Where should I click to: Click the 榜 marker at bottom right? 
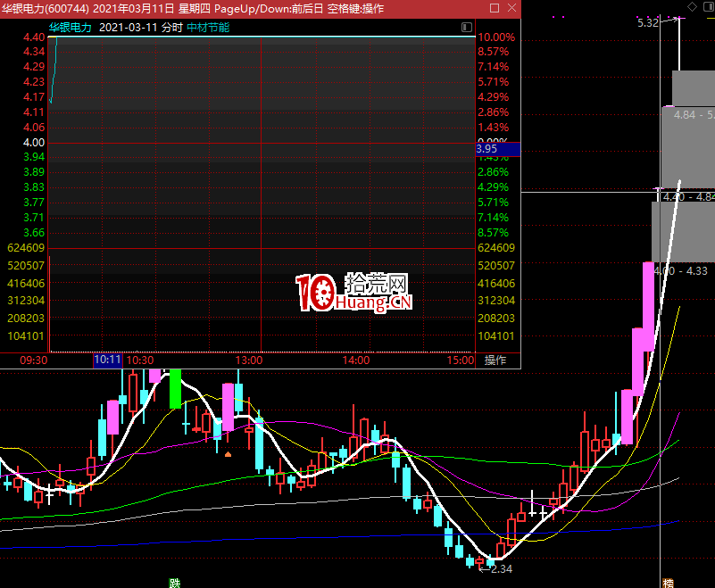[x=668, y=583]
